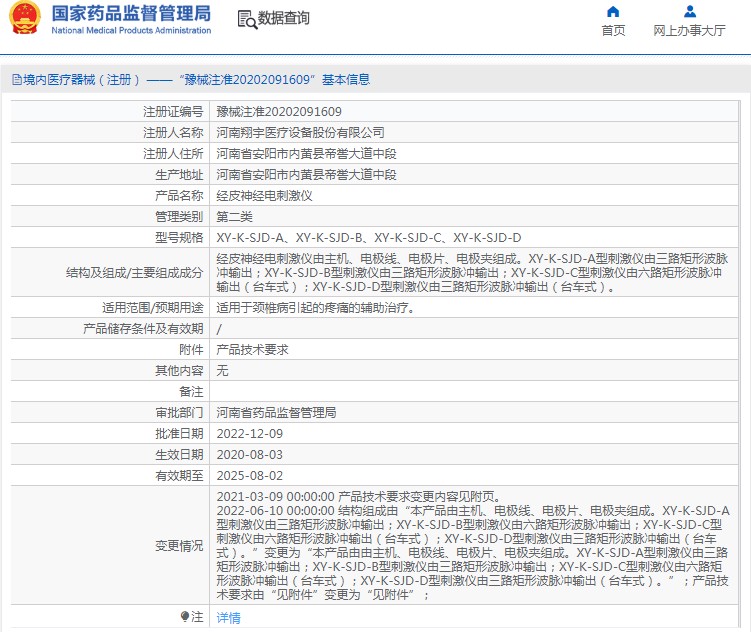Click the 网上办事大厅 person icon
Image resolution: width=751 pixels, height=632 pixels.
click(x=689, y=12)
